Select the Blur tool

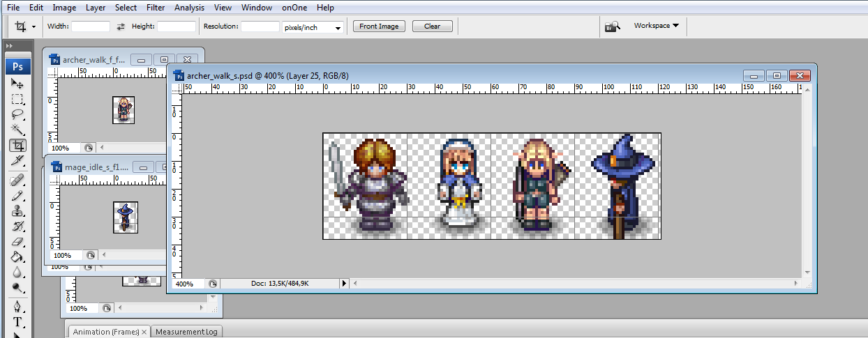pos(18,272)
